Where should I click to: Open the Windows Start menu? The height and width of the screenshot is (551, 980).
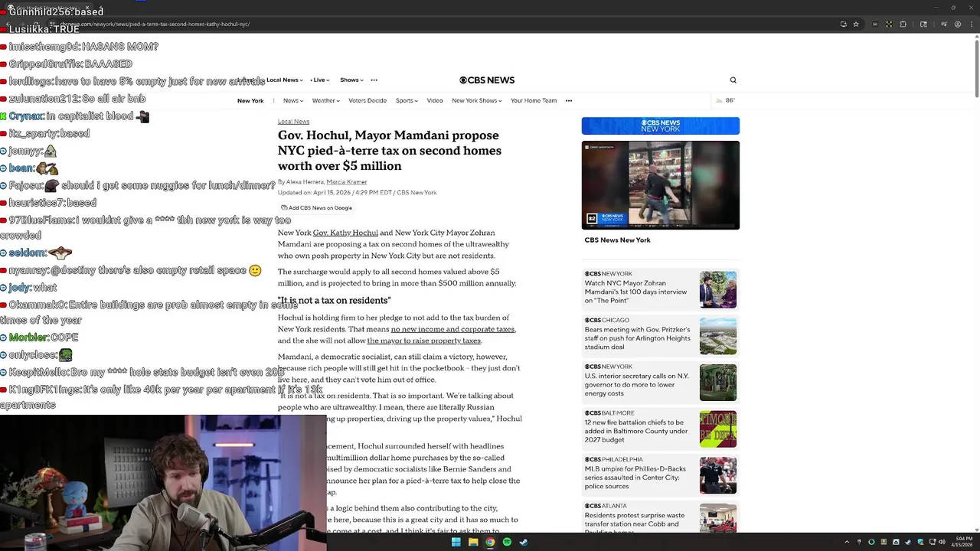456,542
